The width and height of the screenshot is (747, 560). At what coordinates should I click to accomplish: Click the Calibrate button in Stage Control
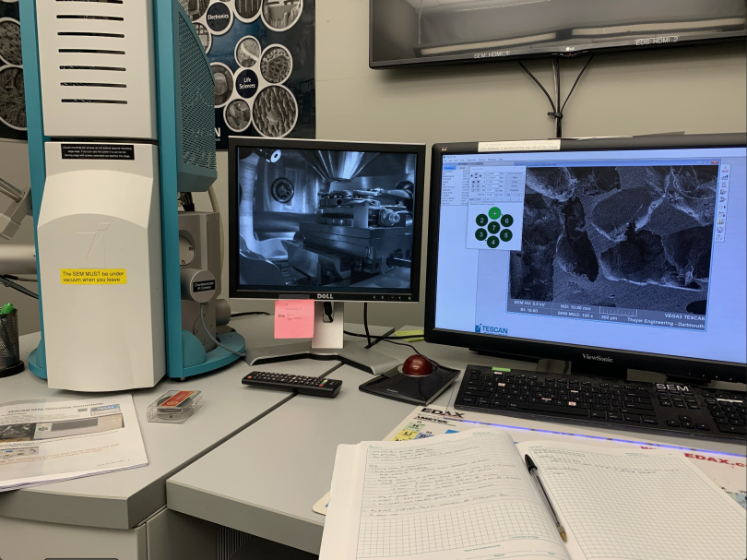coord(515,190)
